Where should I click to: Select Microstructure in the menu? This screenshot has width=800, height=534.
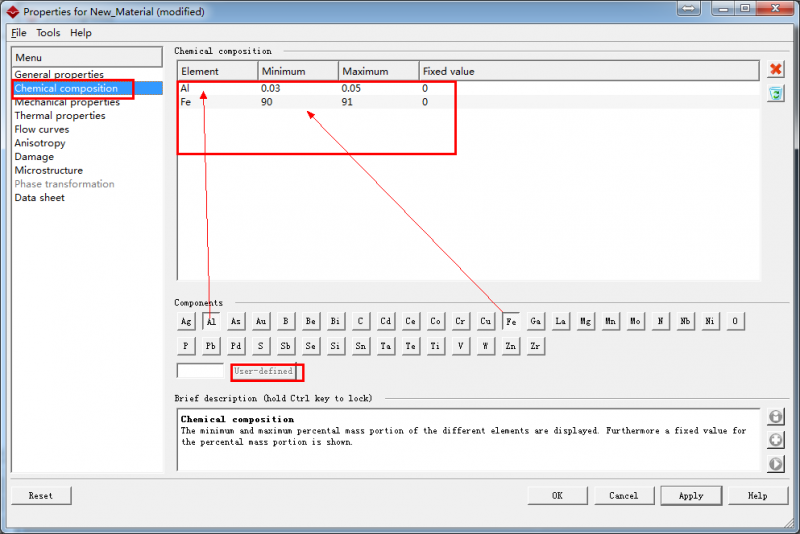(x=48, y=170)
